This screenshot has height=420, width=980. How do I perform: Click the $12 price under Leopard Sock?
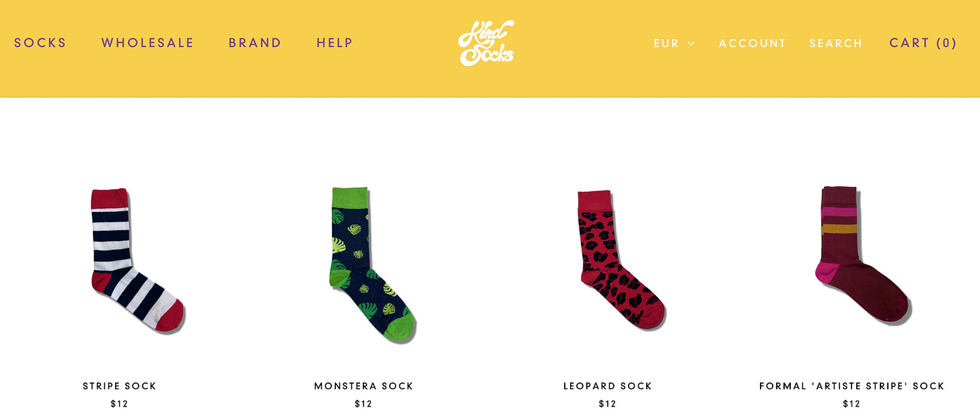608,404
